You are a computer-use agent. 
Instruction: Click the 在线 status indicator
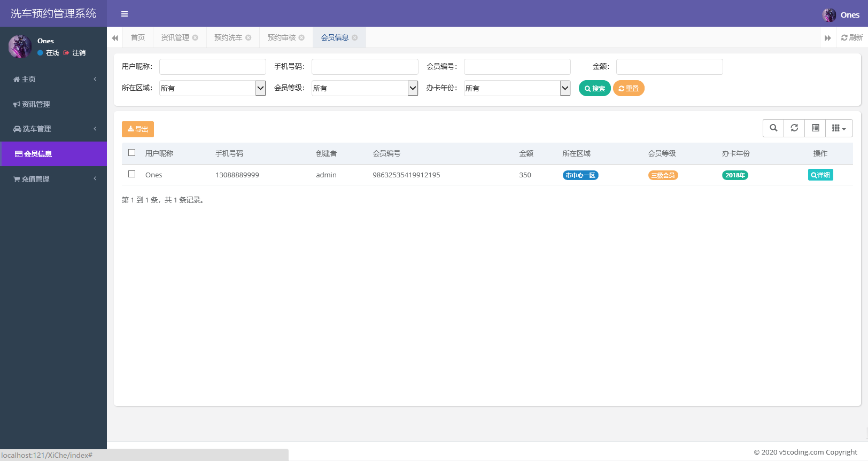[x=48, y=53]
